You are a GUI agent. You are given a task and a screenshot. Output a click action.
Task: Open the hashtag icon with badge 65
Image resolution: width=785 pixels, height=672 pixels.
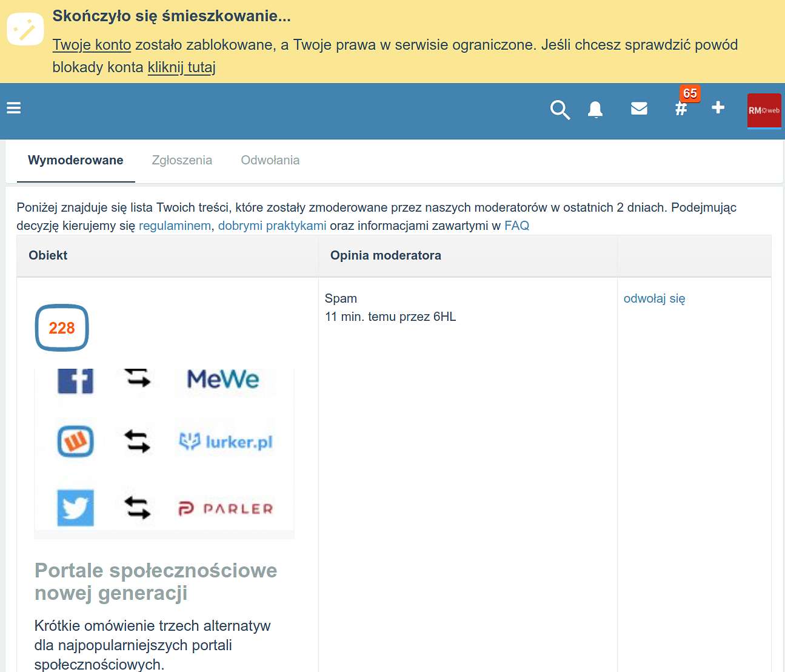point(681,109)
